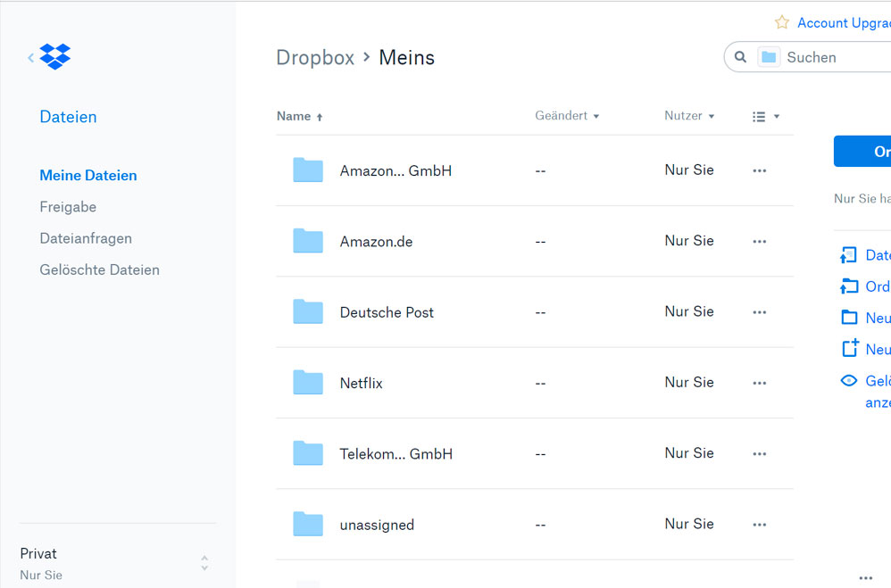
Task: Sort the list by Name column
Action: [x=299, y=116]
